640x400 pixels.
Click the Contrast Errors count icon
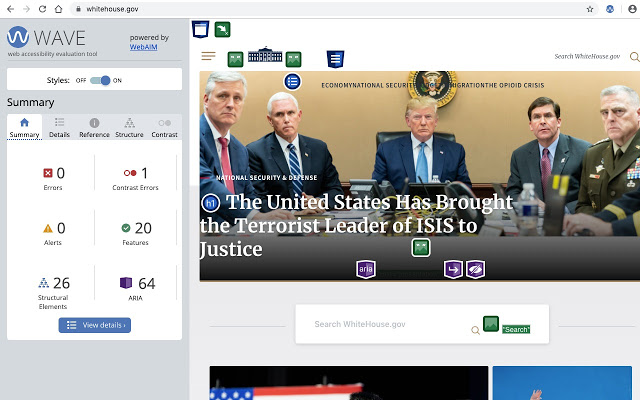click(130, 173)
